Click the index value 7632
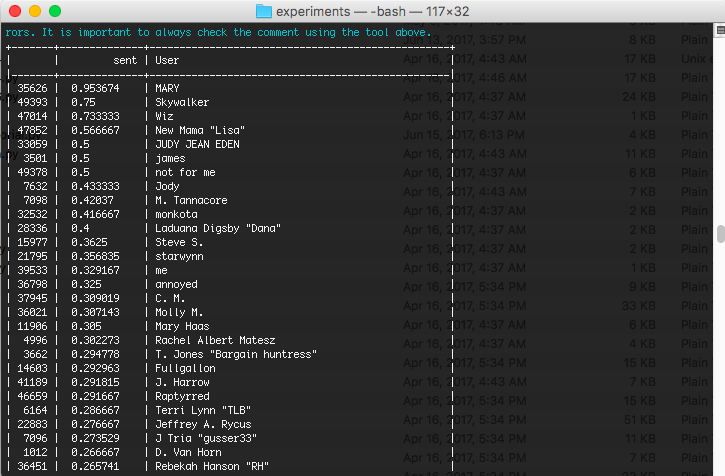Image resolution: width=725 pixels, height=476 pixels. pos(36,186)
